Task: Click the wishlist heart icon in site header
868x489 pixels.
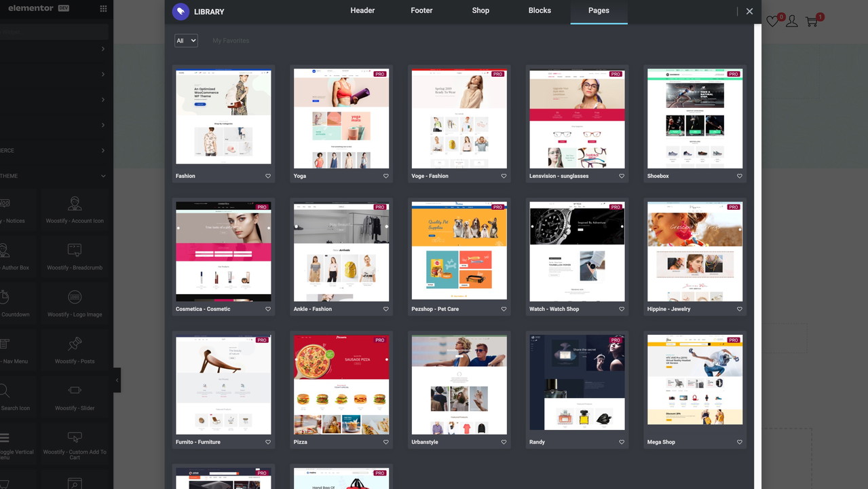Action: tap(772, 22)
